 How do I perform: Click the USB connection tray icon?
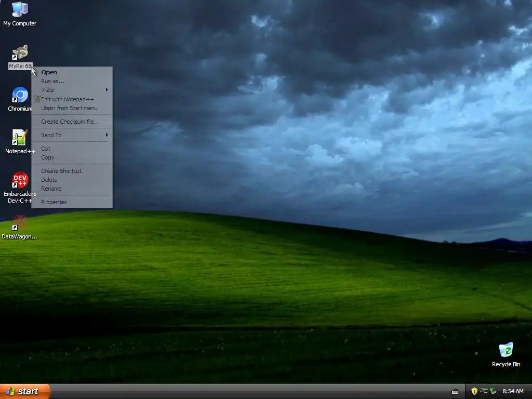(x=484, y=391)
